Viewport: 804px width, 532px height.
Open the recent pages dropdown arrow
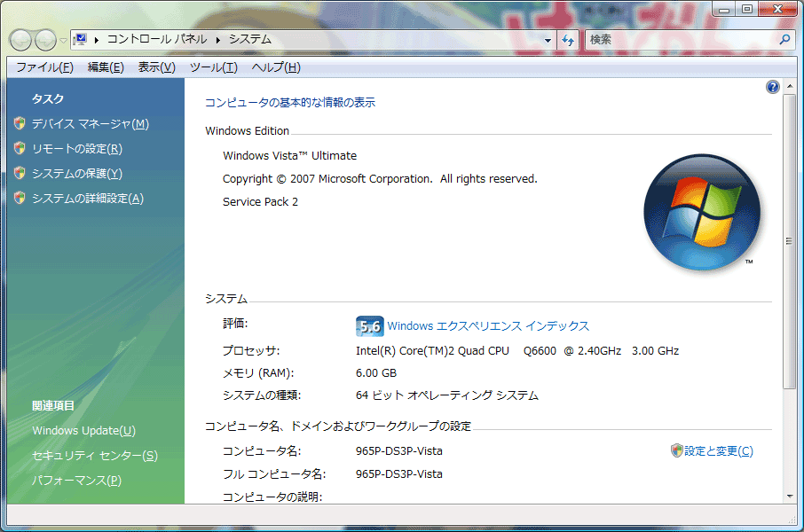tap(63, 40)
